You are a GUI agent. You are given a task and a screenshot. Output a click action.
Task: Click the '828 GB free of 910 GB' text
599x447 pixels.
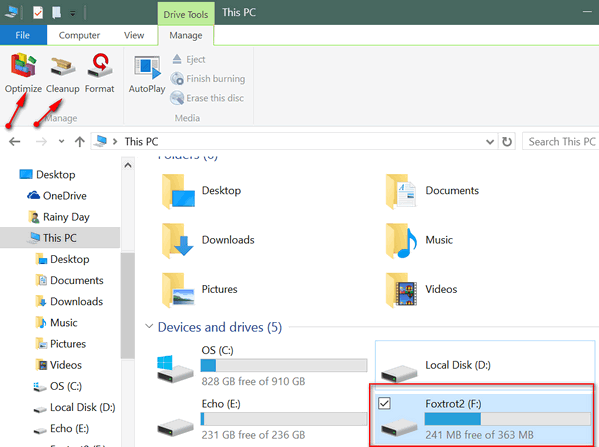tap(253, 381)
